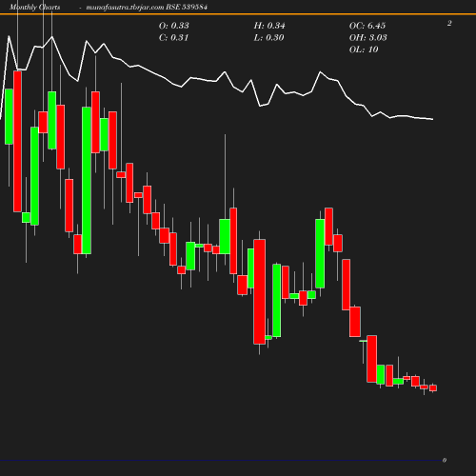476x476 pixels.
Task: Click the y-axis label '0'
Action: point(445,460)
